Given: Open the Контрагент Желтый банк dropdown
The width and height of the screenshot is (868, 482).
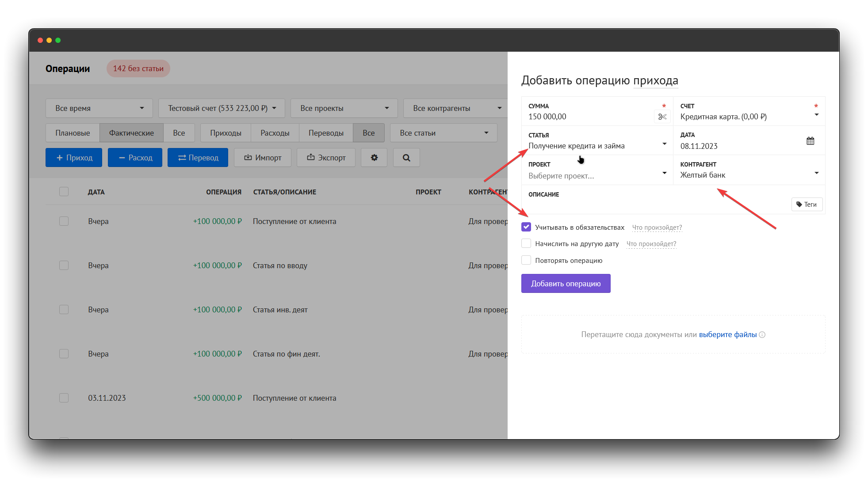Looking at the screenshot, I should click(x=749, y=170).
